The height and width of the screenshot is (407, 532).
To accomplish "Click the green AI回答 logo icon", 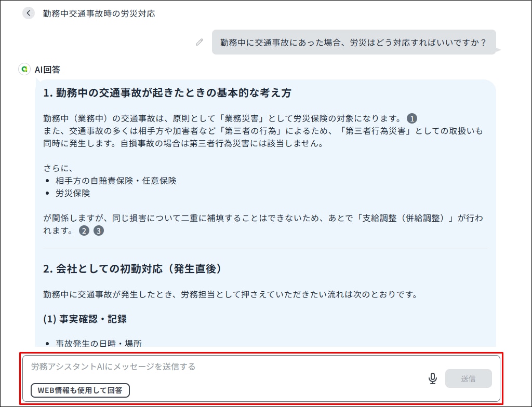I will tap(24, 69).
